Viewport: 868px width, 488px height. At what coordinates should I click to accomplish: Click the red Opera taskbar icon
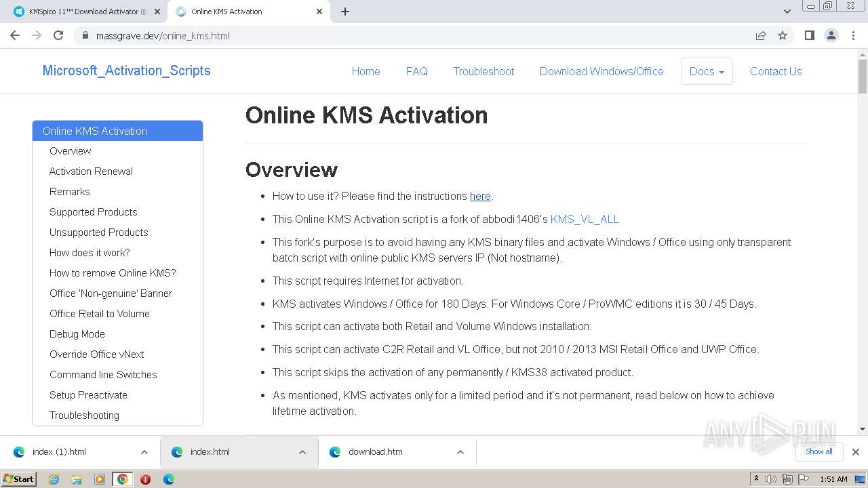click(x=145, y=479)
